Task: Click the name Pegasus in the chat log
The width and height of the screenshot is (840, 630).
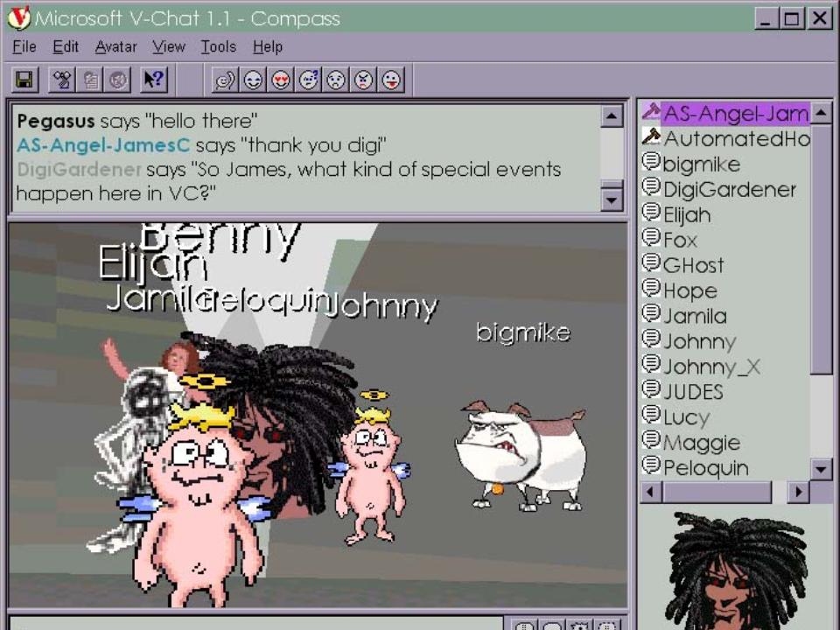Action: point(56,121)
